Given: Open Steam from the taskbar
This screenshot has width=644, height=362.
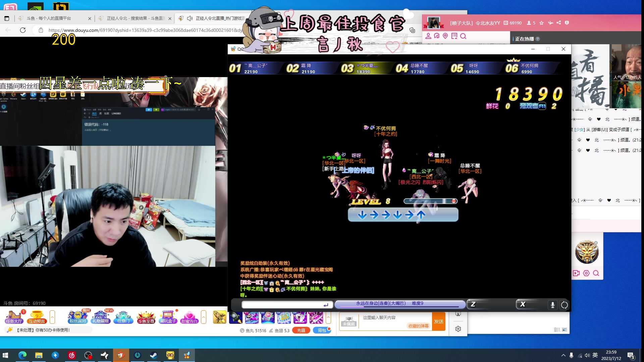Looking at the screenshot, I should coord(154,355).
